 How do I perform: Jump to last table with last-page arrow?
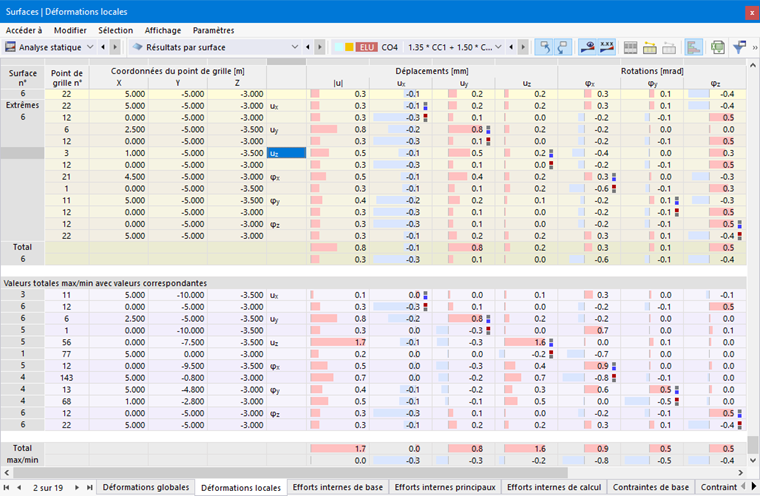(x=90, y=487)
